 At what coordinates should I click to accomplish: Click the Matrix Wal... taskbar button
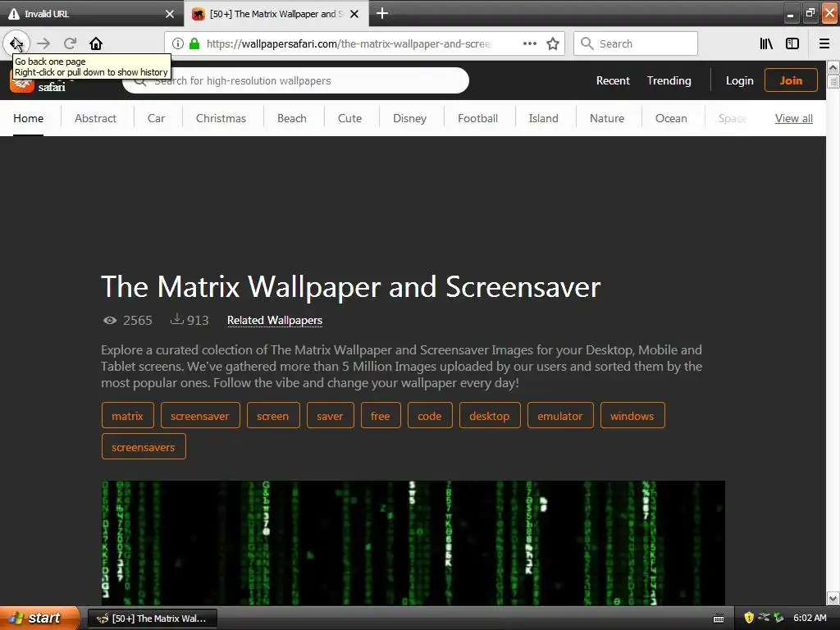[x=152, y=619]
